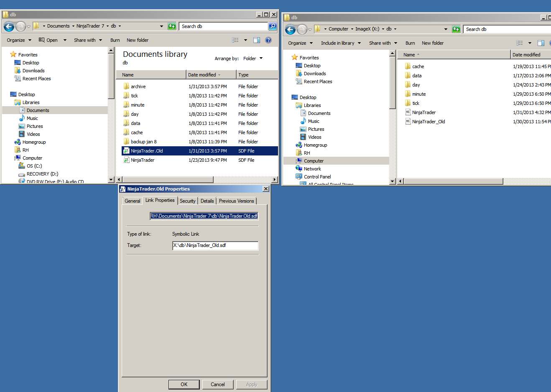Change view icon in left window toolbar

(235, 40)
